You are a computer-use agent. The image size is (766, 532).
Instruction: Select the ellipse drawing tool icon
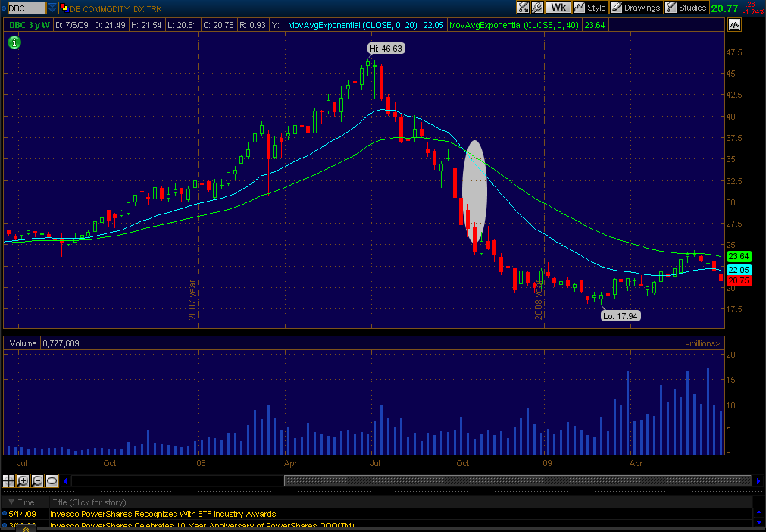pyautogui.click(x=52, y=480)
